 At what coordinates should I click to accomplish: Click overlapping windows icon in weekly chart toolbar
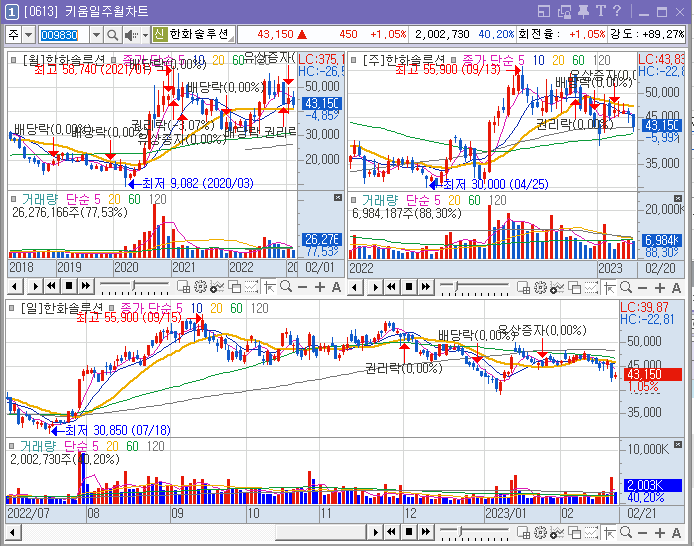(x=574, y=288)
